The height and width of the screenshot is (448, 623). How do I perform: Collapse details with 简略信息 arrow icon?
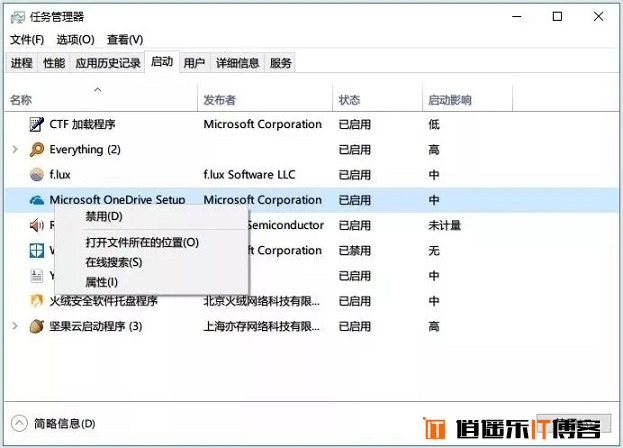pyautogui.click(x=19, y=423)
